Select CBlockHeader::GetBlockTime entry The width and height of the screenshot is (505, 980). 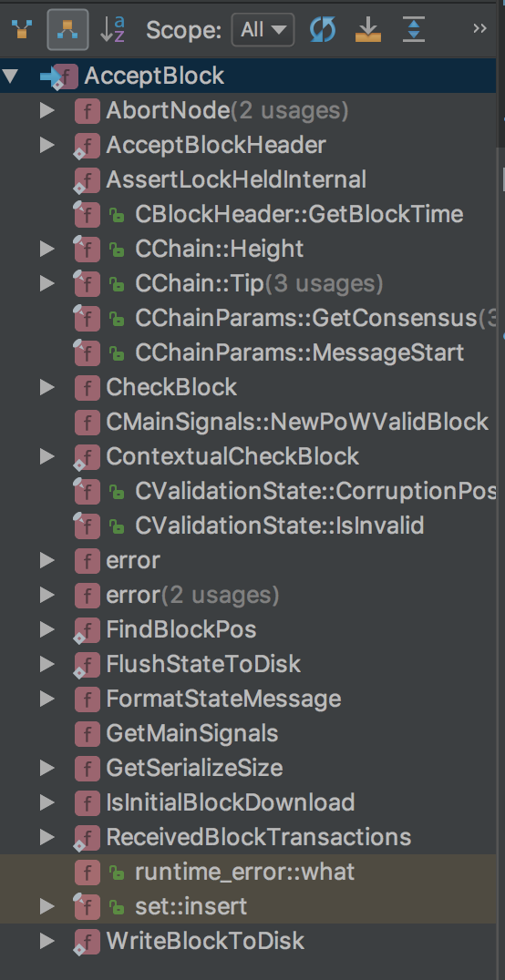coord(299,214)
